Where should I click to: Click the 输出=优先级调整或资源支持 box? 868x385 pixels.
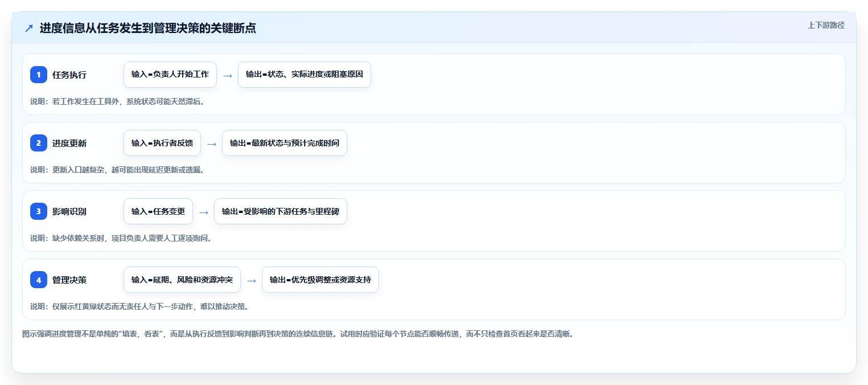tap(320, 280)
